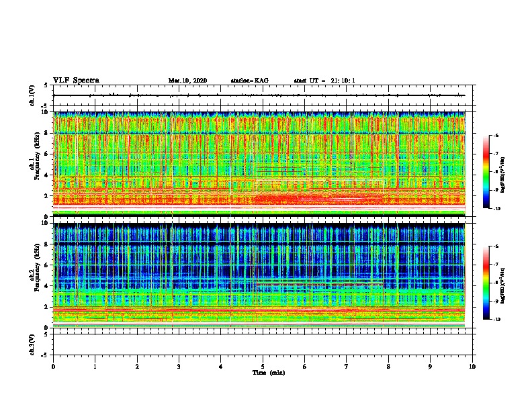532x411 pixels.
Task: Click the "ch.1(V)" axis label
Action: [x=32, y=95]
